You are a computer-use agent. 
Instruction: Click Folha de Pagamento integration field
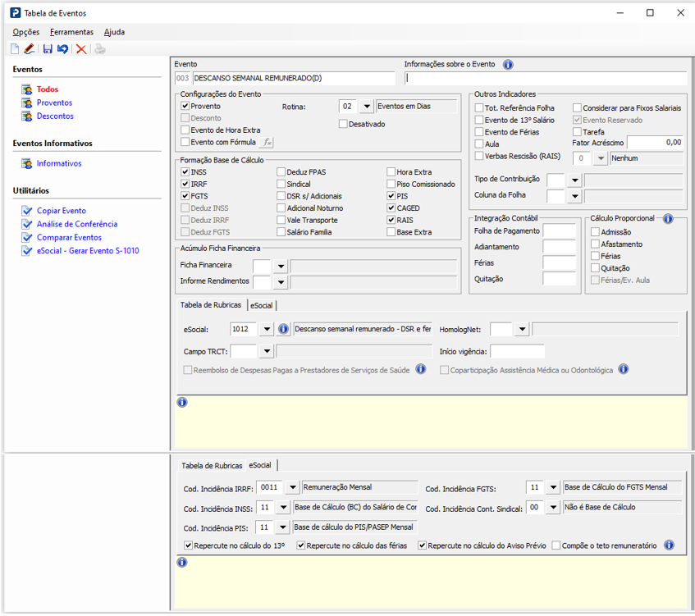(x=560, y=230)
